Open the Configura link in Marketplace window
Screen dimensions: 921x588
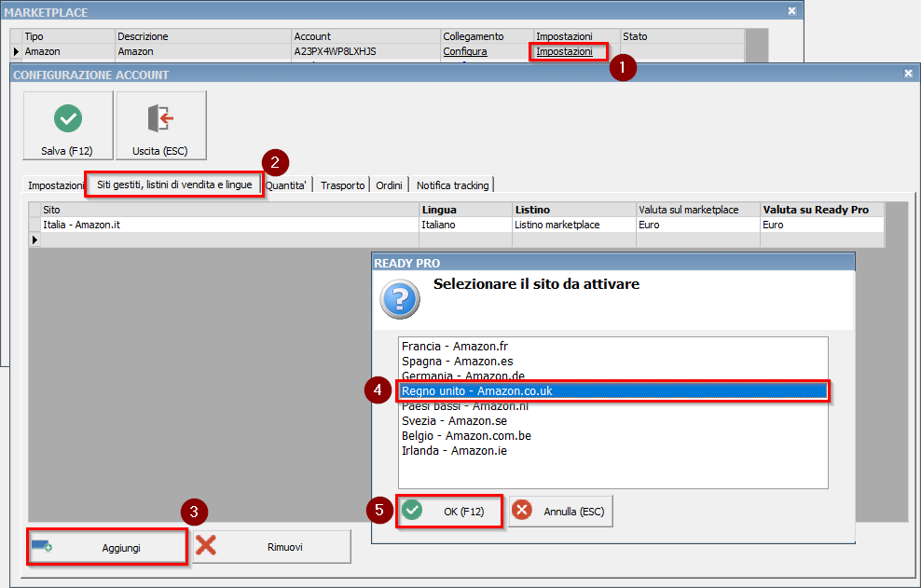tap(465, 51)
